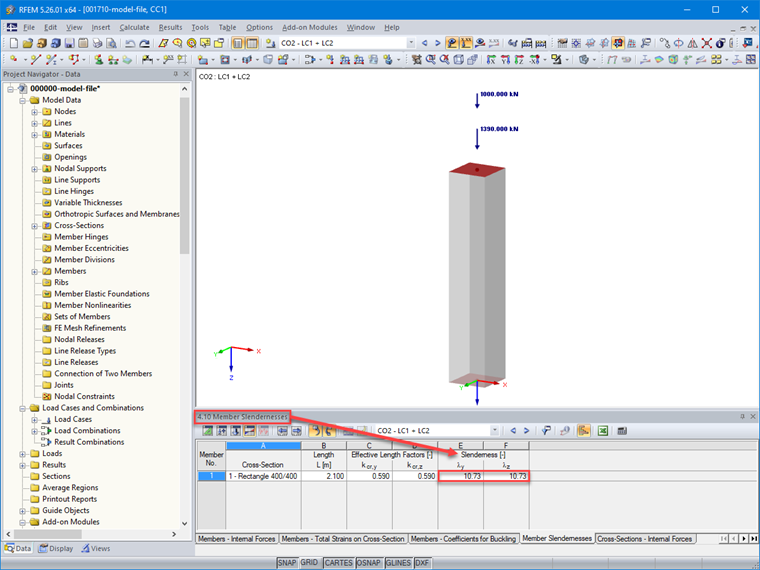Open the Calculate menu
760x570 pixels.
pyautogui.click(x=134, y=28)
